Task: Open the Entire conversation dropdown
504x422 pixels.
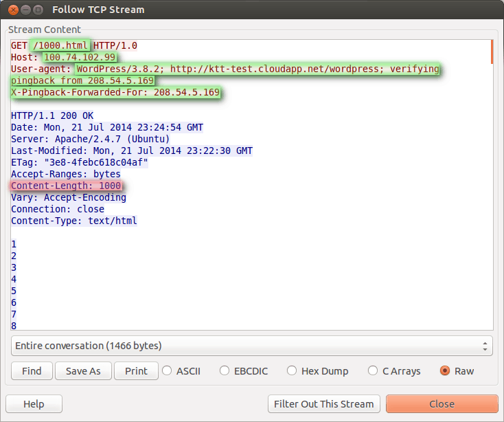Action: click(252, 346)
